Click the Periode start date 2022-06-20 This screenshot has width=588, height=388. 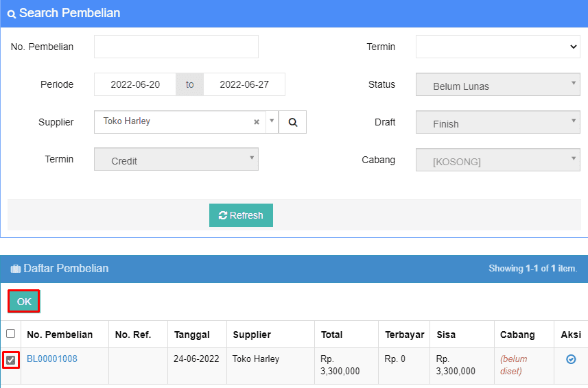tap(135, 84)
